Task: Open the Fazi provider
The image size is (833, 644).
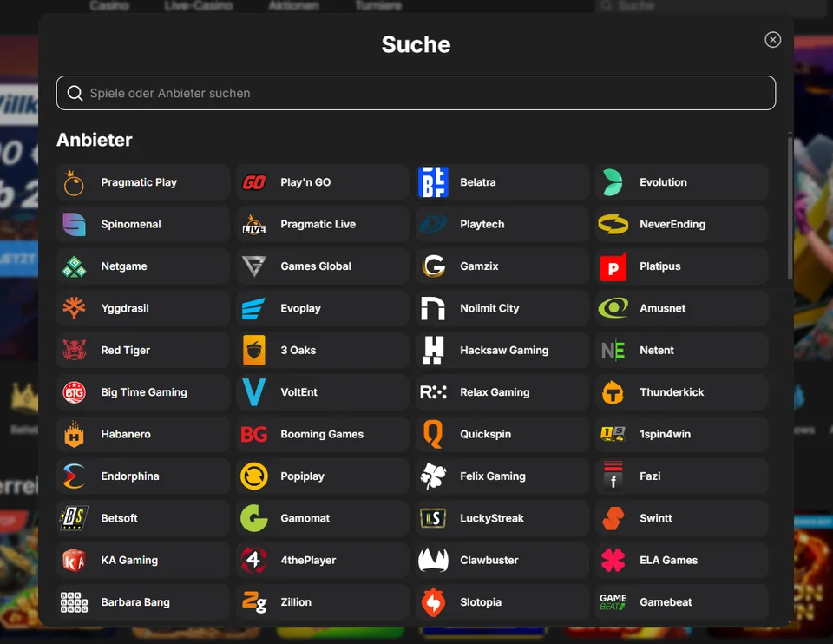Action: tap(682, 476)
